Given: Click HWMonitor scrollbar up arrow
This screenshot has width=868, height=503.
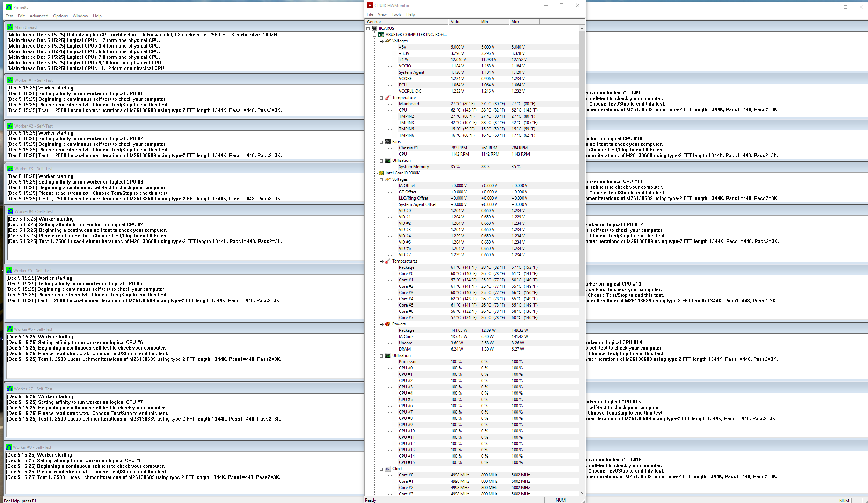Looking at the screenshot, I should pos(582,28).
